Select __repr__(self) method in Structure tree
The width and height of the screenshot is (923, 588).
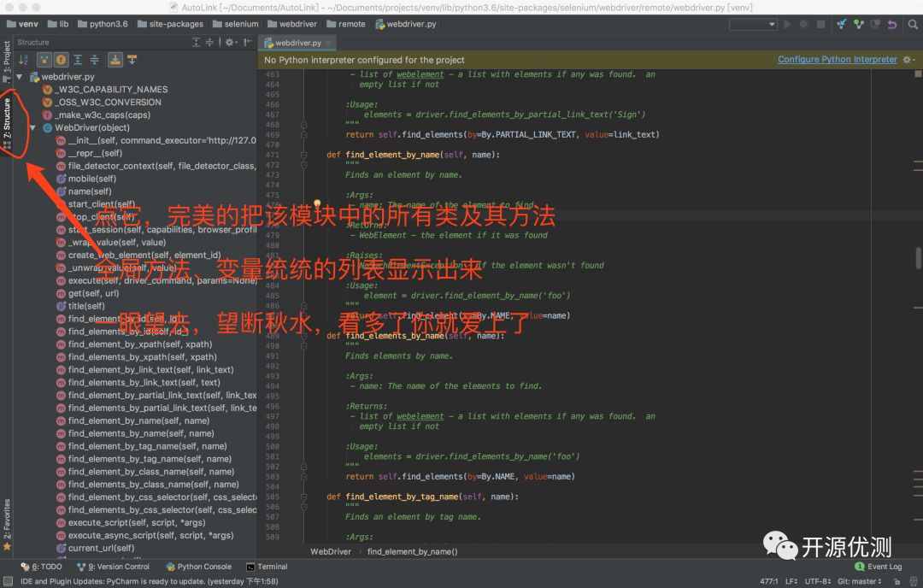pos(90,154)
